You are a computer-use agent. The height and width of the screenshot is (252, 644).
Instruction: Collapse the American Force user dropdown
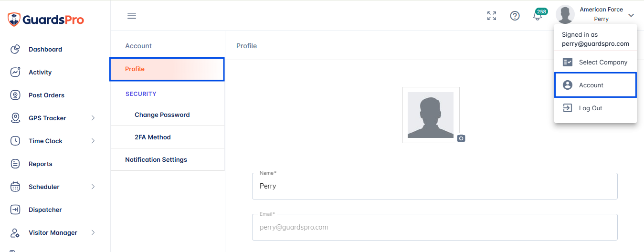(x=631, y=15)
